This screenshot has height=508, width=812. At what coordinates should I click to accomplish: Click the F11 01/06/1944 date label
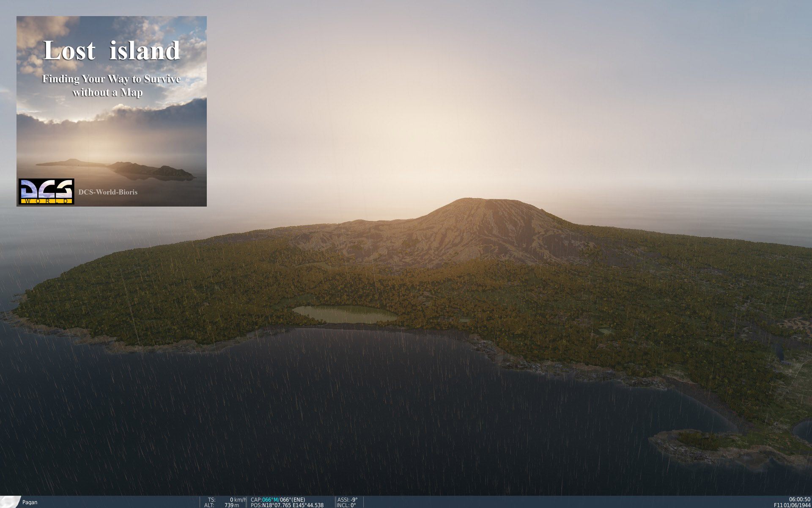click(792, 505)
